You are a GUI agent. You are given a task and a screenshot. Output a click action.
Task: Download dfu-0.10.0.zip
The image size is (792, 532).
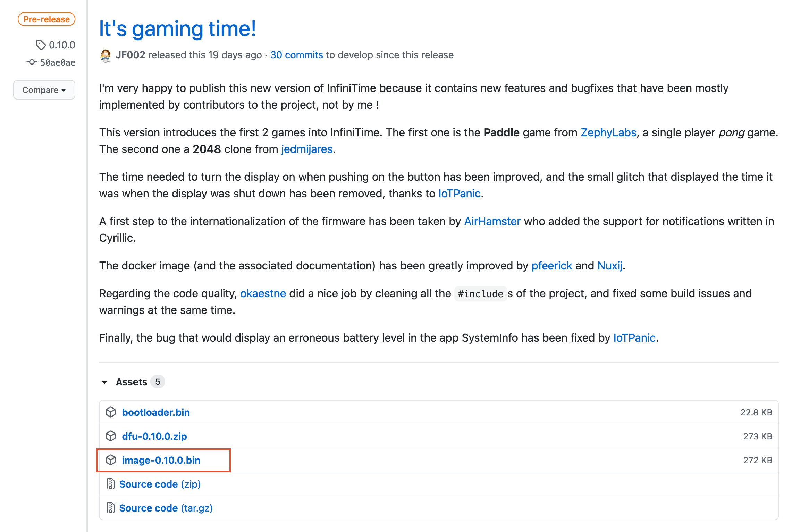154,436
